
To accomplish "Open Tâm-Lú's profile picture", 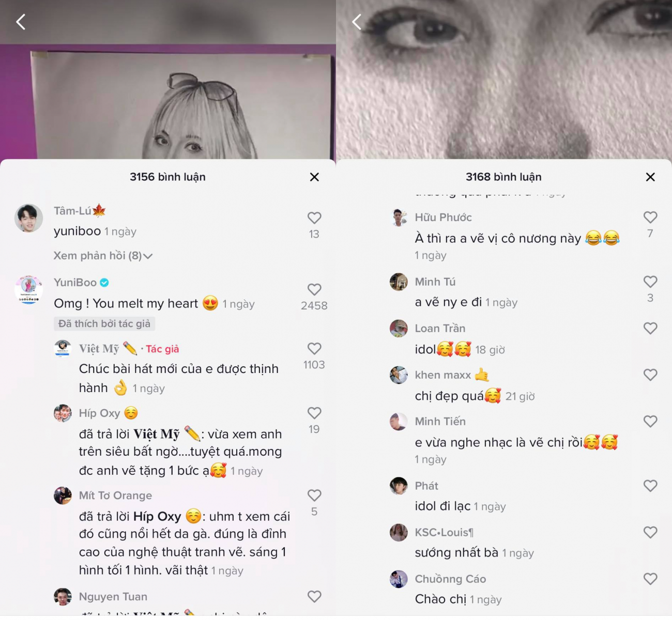I will click(29, 218).
